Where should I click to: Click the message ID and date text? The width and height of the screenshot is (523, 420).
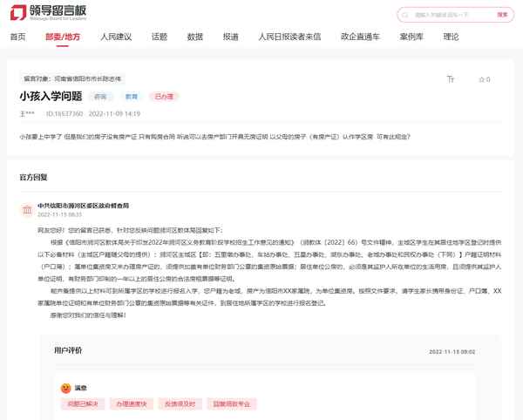pos(93,114)
